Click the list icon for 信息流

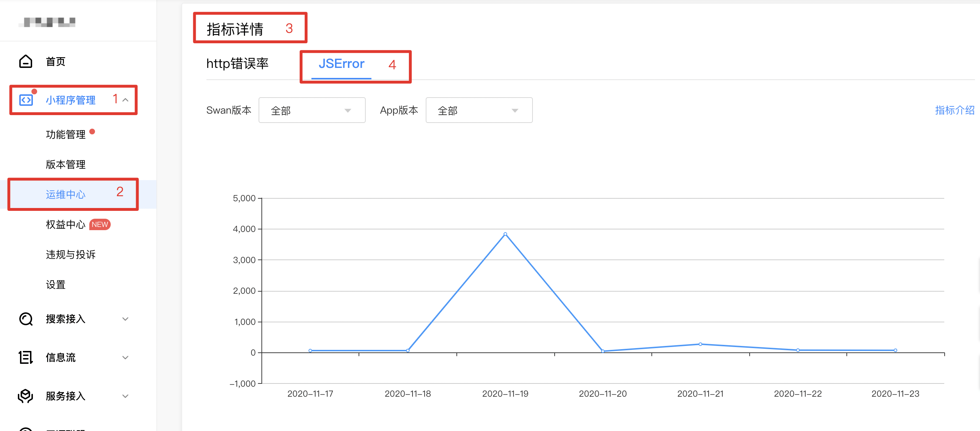click(x=25, y=357)
